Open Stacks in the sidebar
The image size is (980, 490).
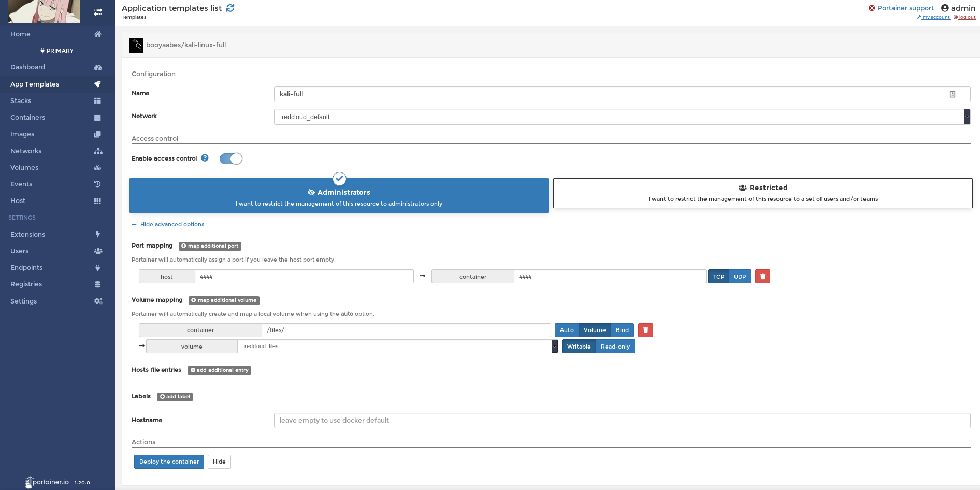[x=21, y=100]
